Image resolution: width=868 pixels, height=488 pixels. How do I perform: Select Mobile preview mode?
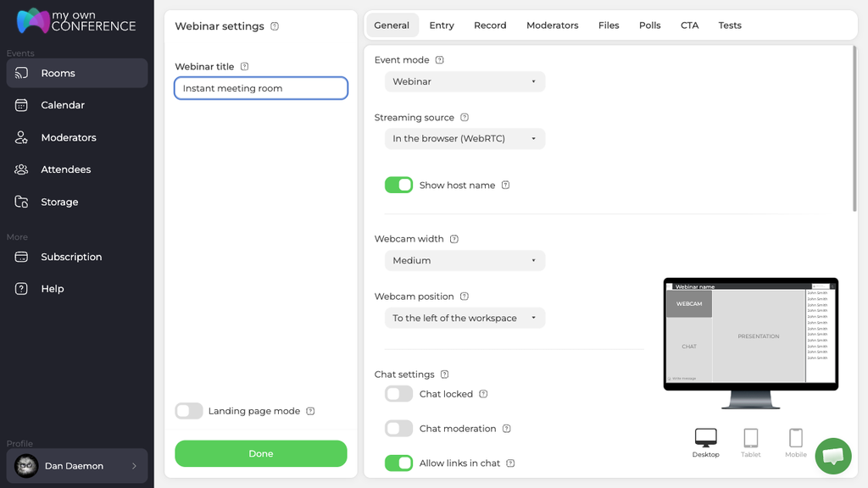[x=795, y=442]
